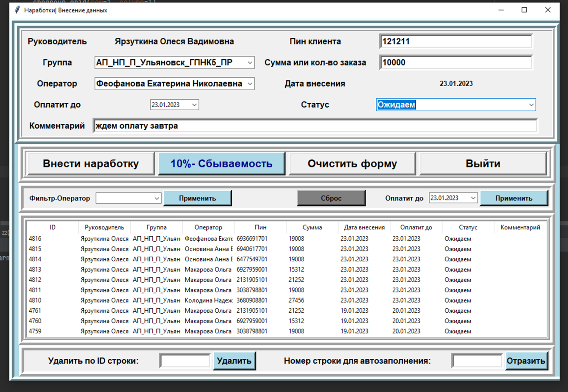Open the Группа dropdown list
This screenshot has width=568, height=392.
coord(250,62)
